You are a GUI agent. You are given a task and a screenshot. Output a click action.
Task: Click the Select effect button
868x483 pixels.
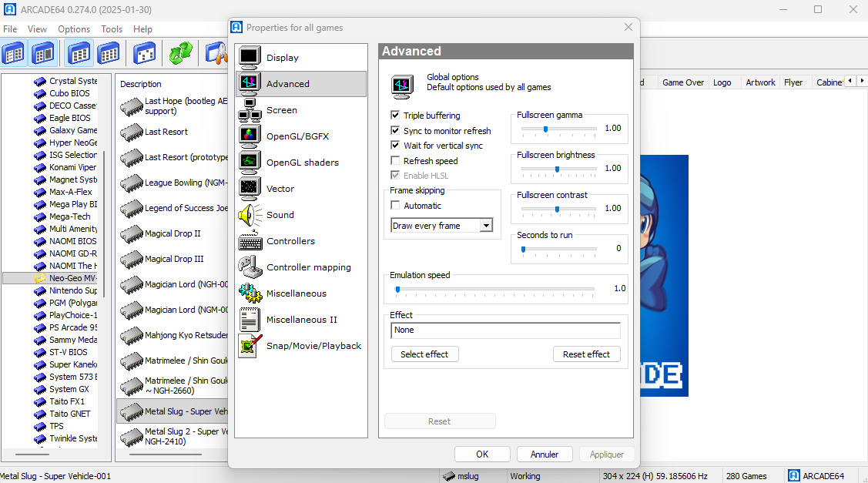click(x=424, y=354)
